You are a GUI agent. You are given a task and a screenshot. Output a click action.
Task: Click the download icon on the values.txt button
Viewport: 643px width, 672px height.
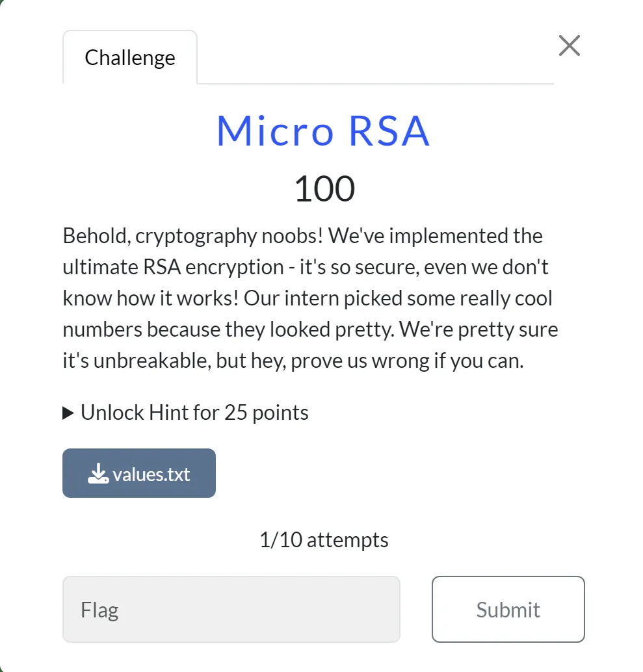[x=98, y=474]
